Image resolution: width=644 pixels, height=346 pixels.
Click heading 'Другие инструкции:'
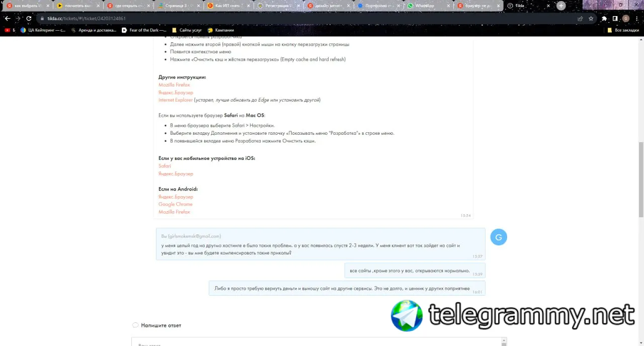(x=182, y=77)
